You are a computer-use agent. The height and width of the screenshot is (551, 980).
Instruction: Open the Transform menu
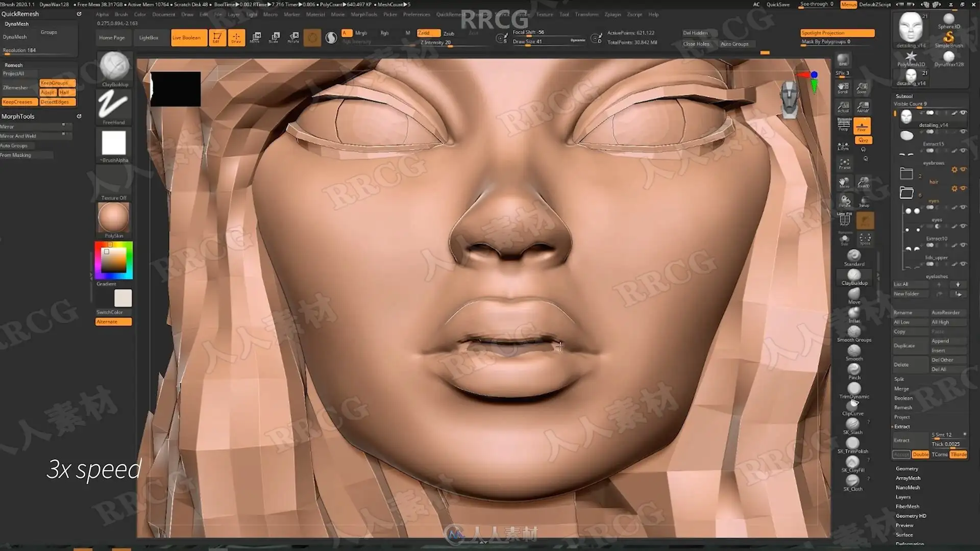(x=586, y=14)
